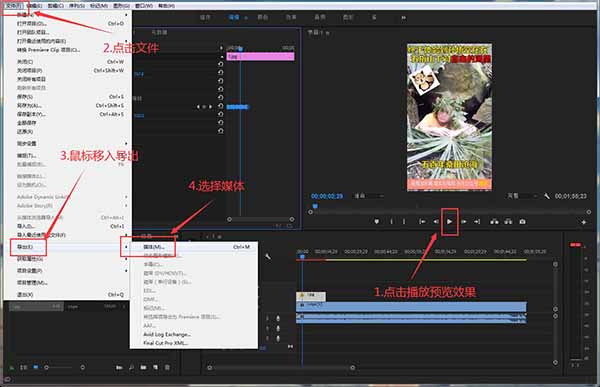Click the Lift icon in Program monitor
This screenshot has width=600, height=387.
point(494,222)
